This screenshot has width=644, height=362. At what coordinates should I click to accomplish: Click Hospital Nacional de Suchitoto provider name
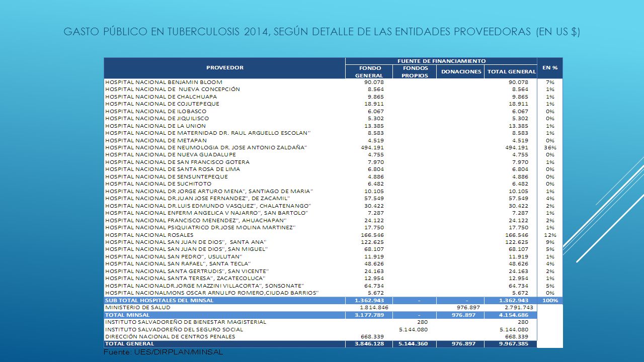coord(158,184)
